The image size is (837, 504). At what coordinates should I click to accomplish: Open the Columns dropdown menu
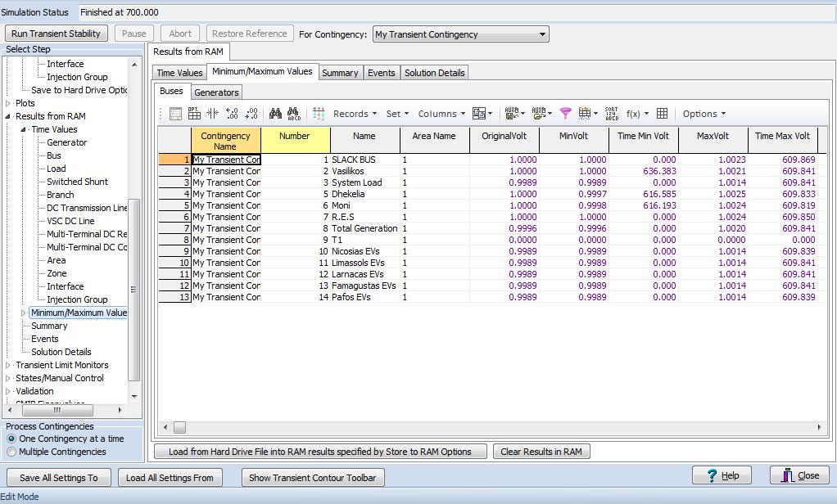coord(441,114)
